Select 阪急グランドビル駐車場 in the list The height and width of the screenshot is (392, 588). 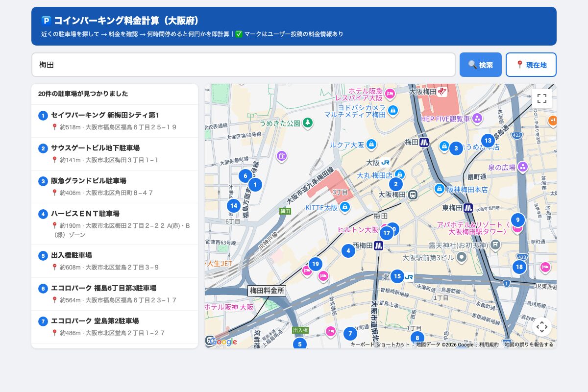click(115, 187)
